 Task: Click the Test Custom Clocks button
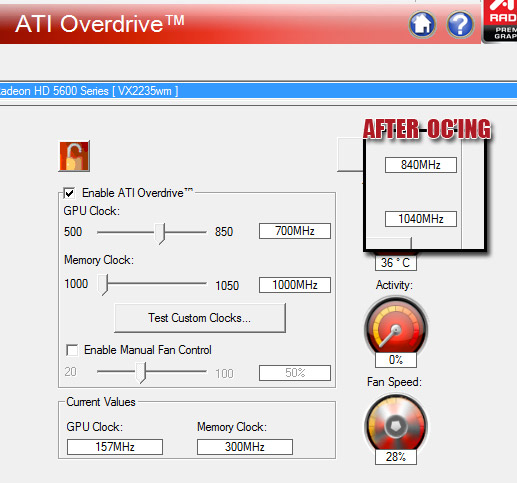click(x=200, y=318)
